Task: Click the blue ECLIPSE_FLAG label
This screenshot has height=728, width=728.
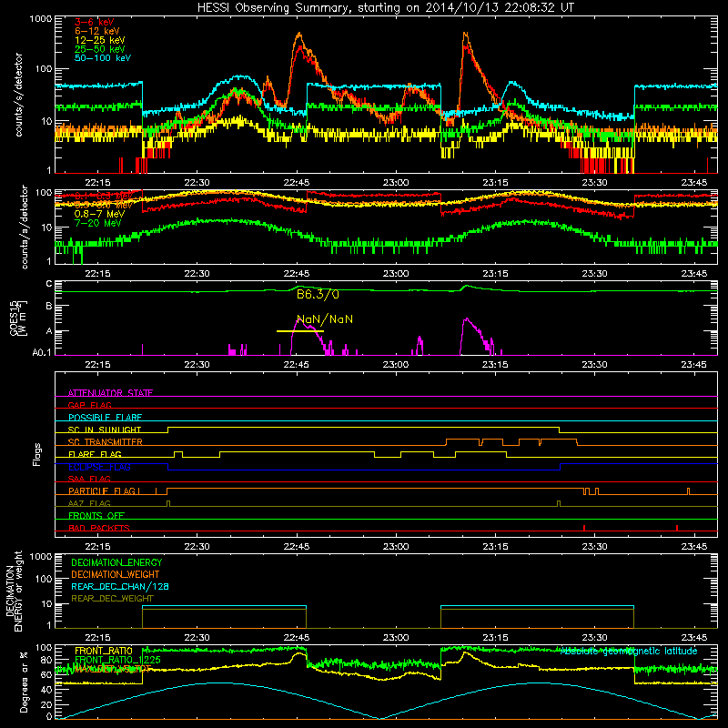Action: click(99, 467)
